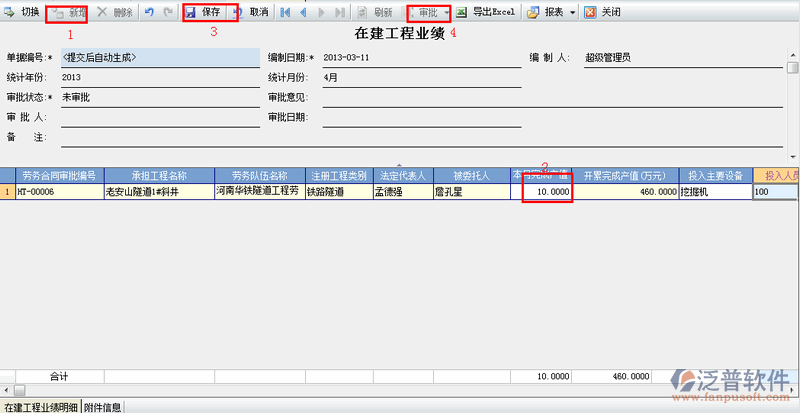Click the 10.0000 cell in the grid row
Viewport: 800px width, 413px height.
(545, 191)
